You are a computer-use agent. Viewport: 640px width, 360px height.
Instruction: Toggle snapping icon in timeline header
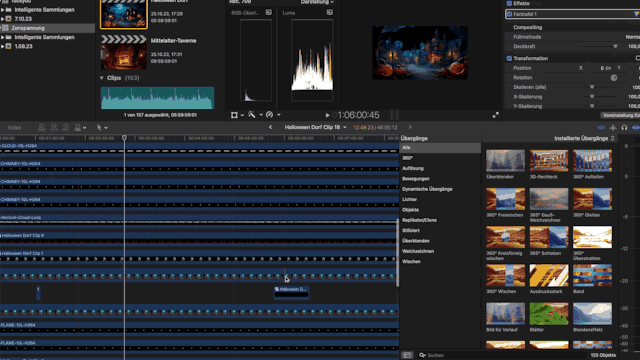point(636,128)
